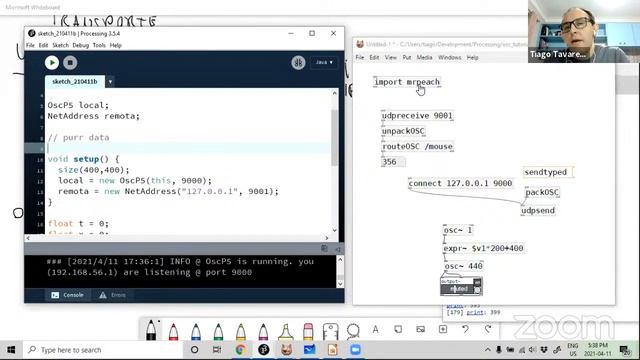Open Processing Debug menu
Viewport: 640px width, 360px height.
(x=80, y=45)
